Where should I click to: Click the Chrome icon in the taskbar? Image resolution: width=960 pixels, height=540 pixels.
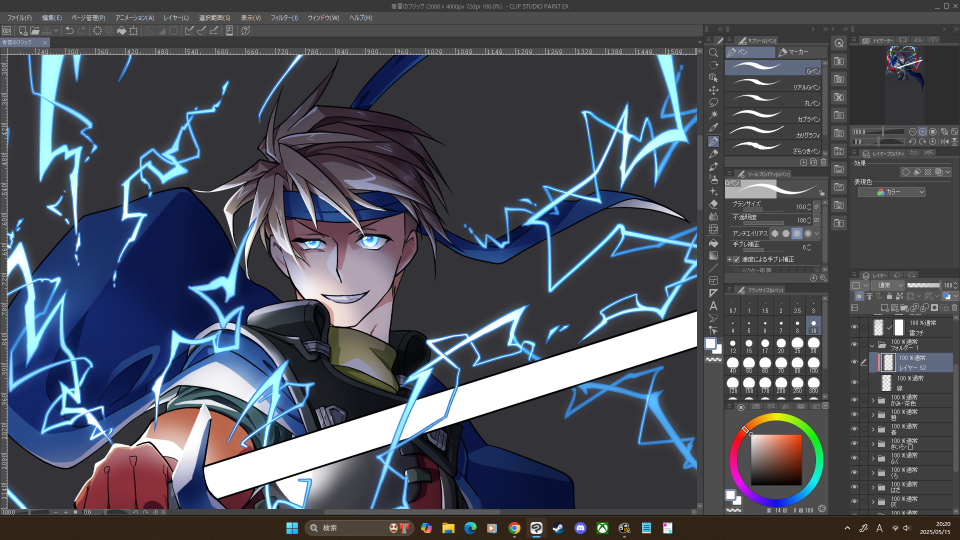(514, 528)
